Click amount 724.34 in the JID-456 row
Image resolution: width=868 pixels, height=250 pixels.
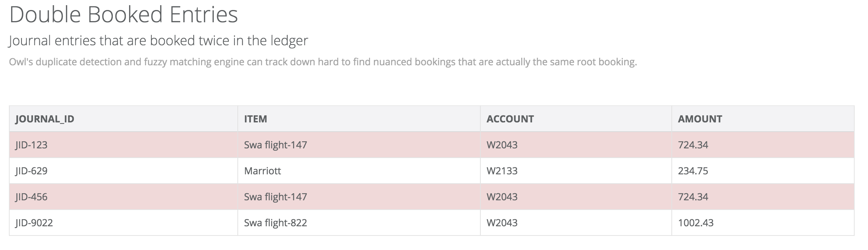pyautogui.click(x=693, y=197)
